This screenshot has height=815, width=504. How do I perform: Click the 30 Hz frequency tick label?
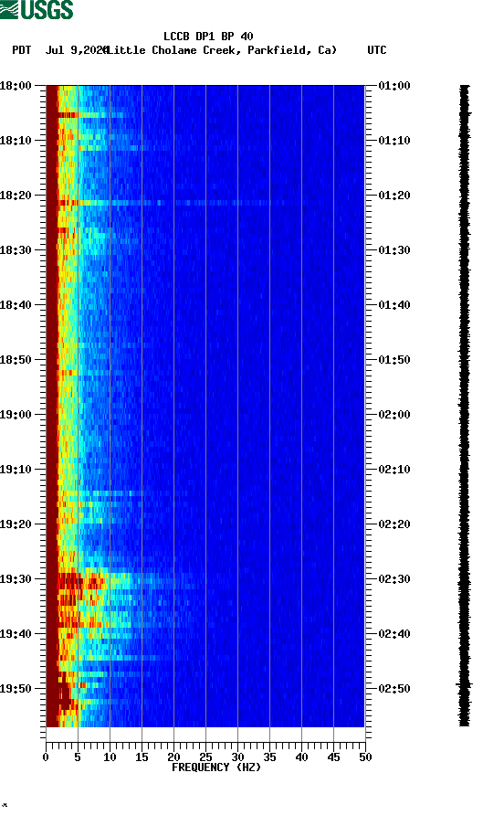[x=237, y=757]
